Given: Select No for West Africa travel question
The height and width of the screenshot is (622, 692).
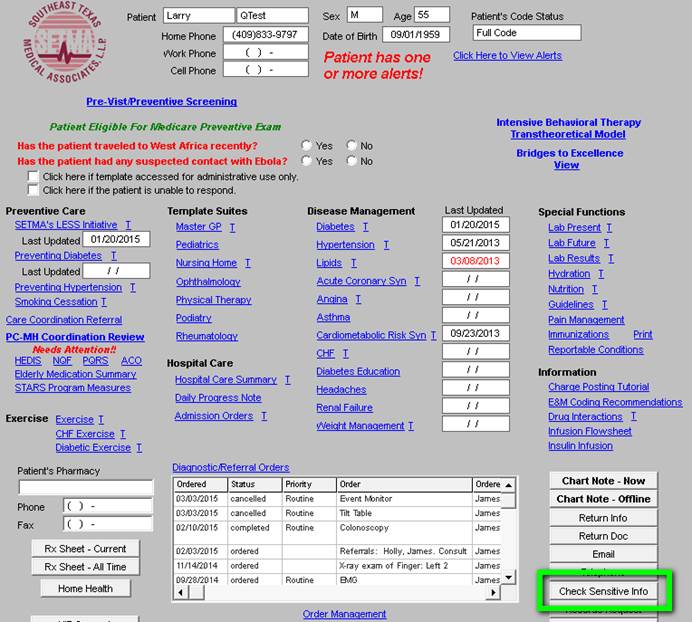Looking at the screenshot, I should [351, 145].
